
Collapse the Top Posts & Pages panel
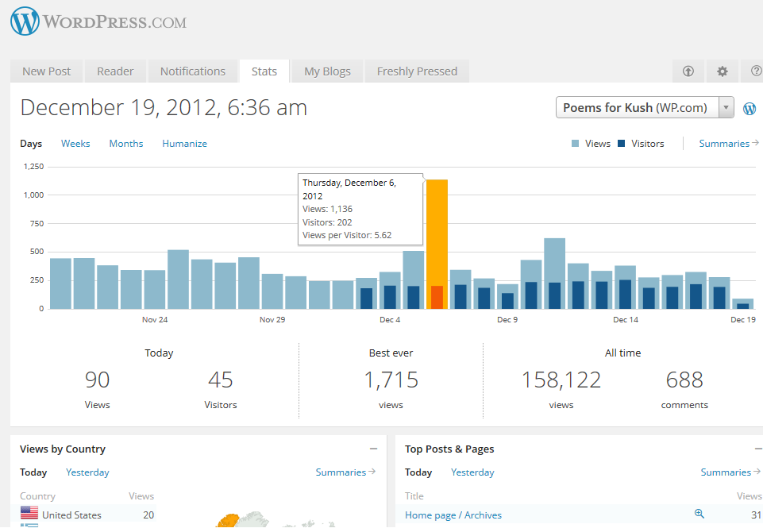pos(758,449)
